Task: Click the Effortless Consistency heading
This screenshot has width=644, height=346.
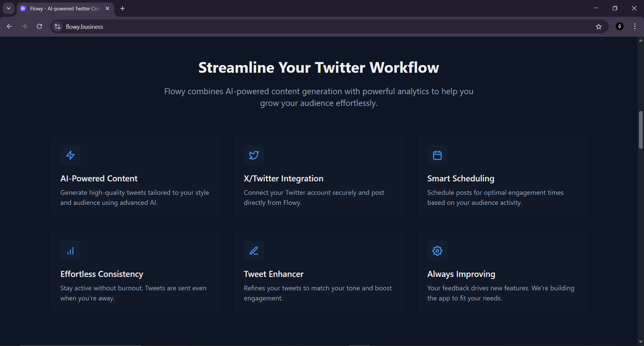Action: 102,274
